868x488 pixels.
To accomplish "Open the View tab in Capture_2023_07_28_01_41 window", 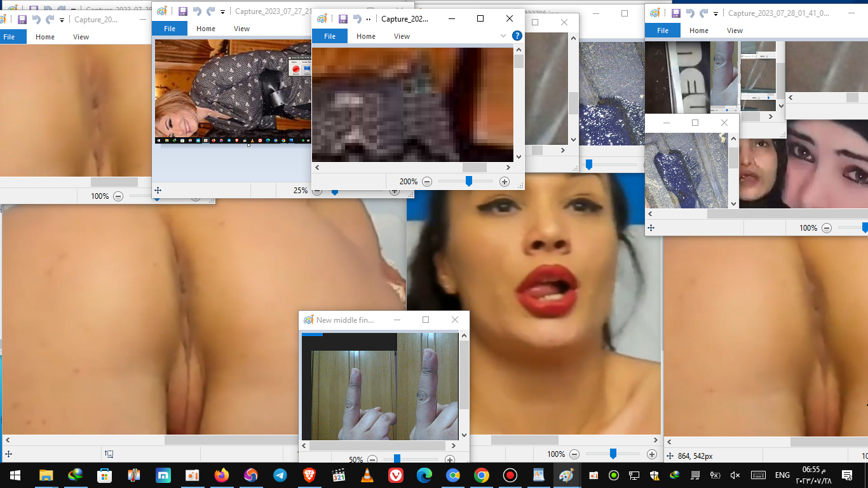I will click(735, 30).
